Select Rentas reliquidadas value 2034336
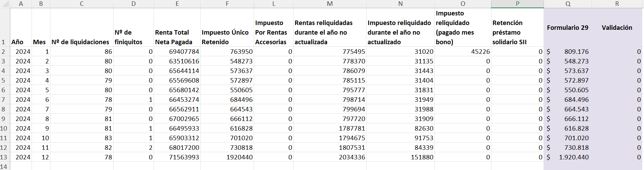The height and width of the screenshot is (170, 644). (x=330, y=157)
